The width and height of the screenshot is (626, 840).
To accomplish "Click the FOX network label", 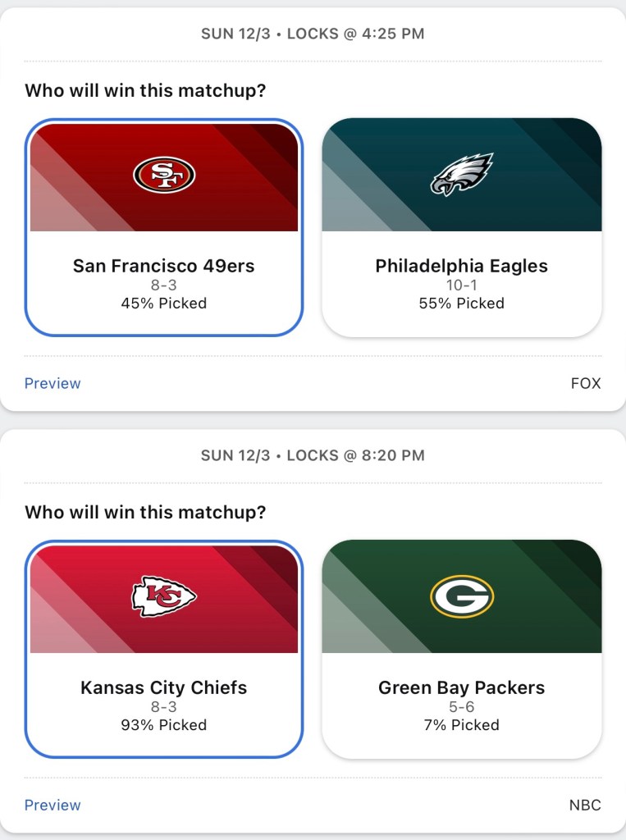I will (586, 383).
